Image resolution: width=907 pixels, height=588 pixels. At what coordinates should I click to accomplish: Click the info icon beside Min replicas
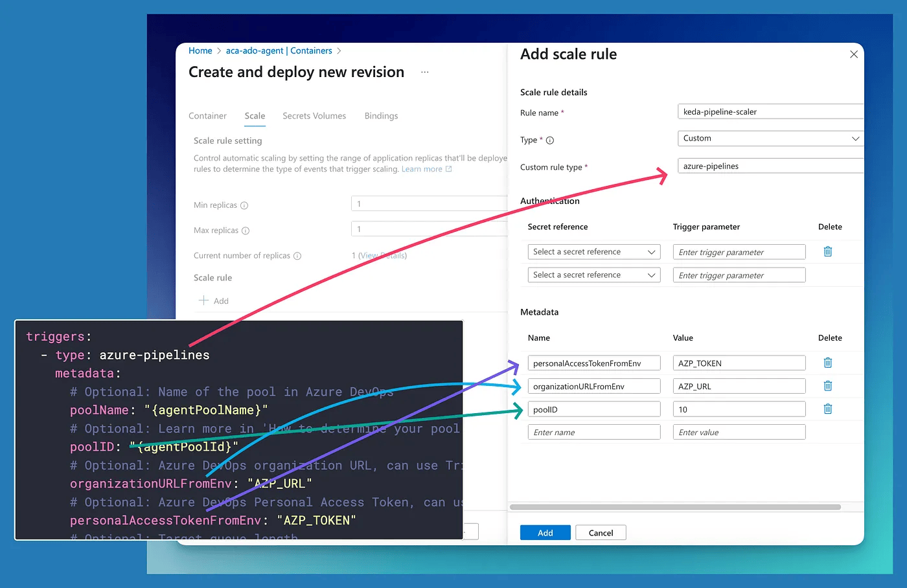click(245, 205)
